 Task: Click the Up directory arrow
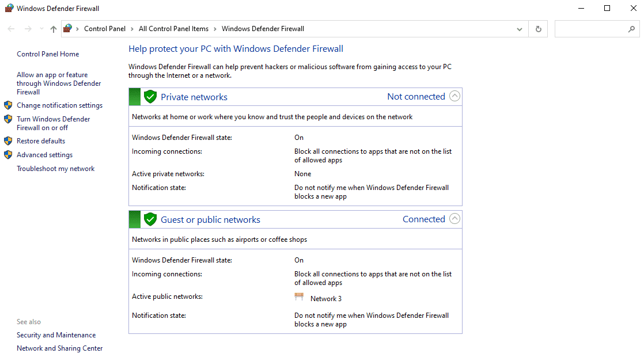pos(54,29)
